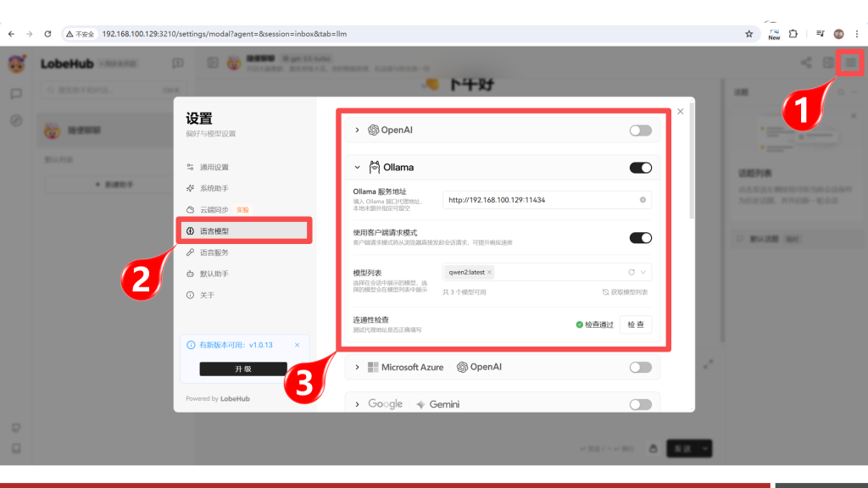Screen dimensions: 868x488
Task: Open the browser extensions puzzle icon
Action: [x=793, y=34]
